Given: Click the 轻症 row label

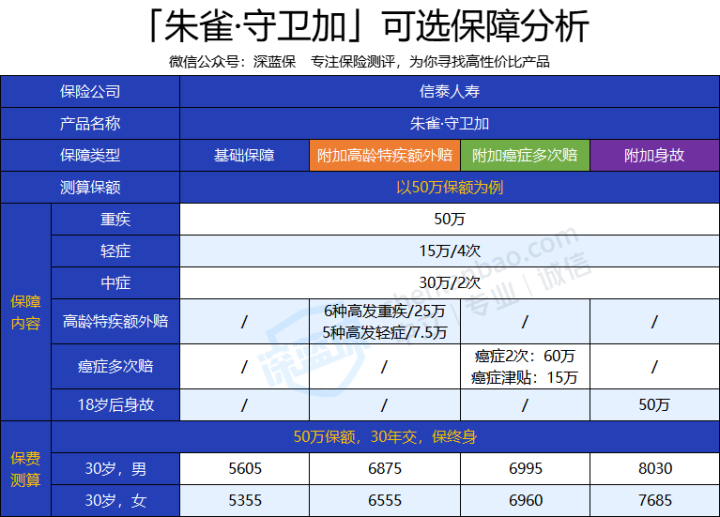Looking at the screenshot, I should tap(115, 251).
